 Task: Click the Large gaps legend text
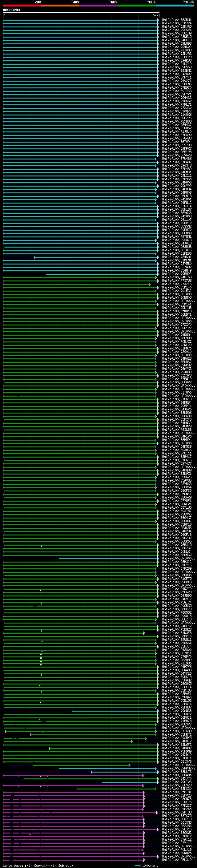[38, 866]
